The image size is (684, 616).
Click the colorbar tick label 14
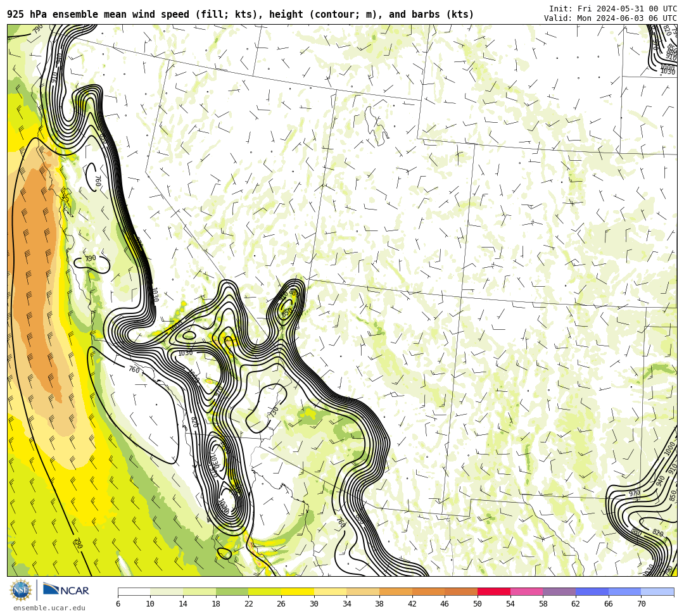click(183, 604)
